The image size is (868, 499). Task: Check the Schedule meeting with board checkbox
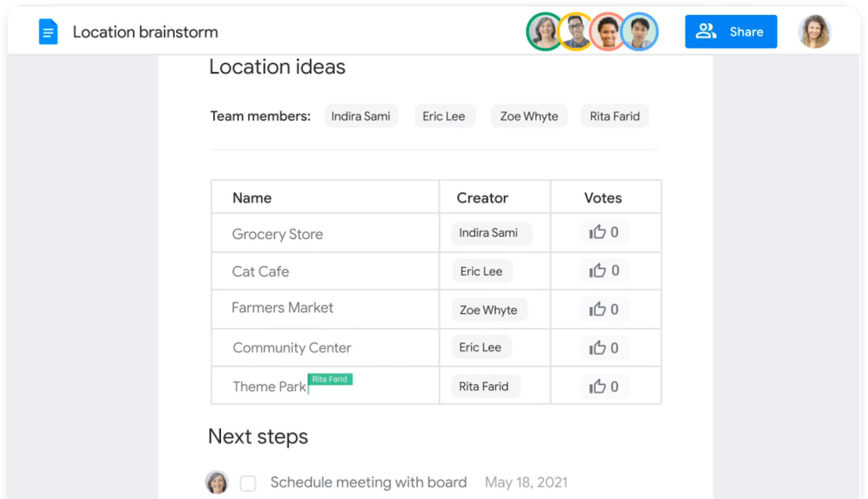[x=248, y=483]
